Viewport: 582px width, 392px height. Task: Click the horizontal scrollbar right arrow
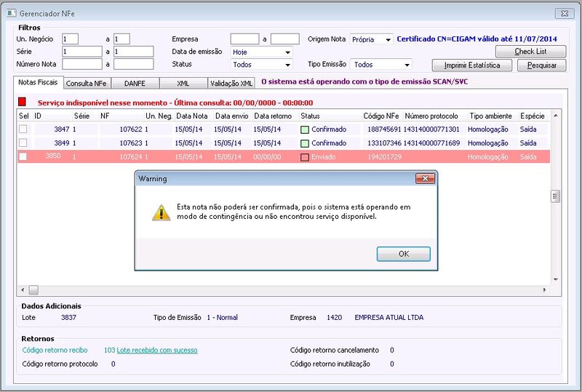click(x=544, y=289)
